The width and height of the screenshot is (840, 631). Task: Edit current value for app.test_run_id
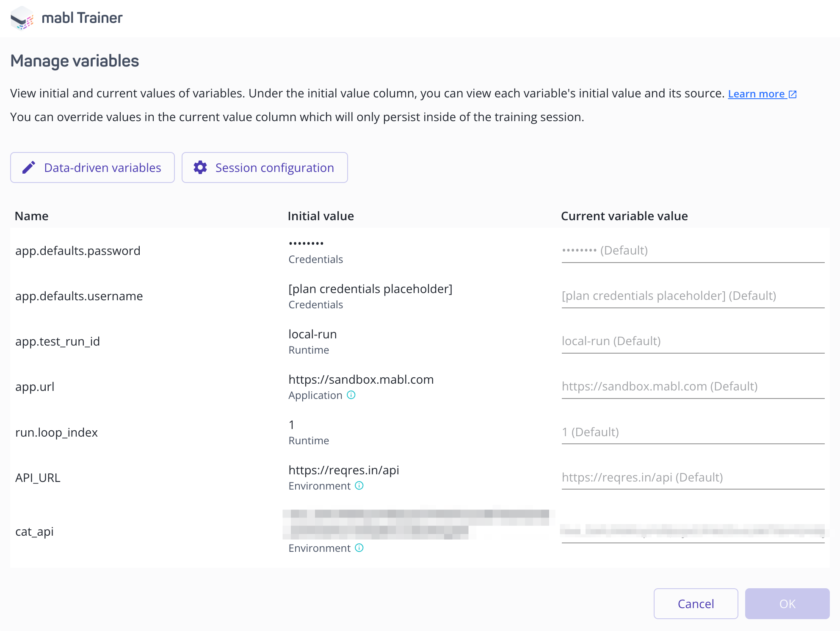pyautogui.click(x=693, y=341)
